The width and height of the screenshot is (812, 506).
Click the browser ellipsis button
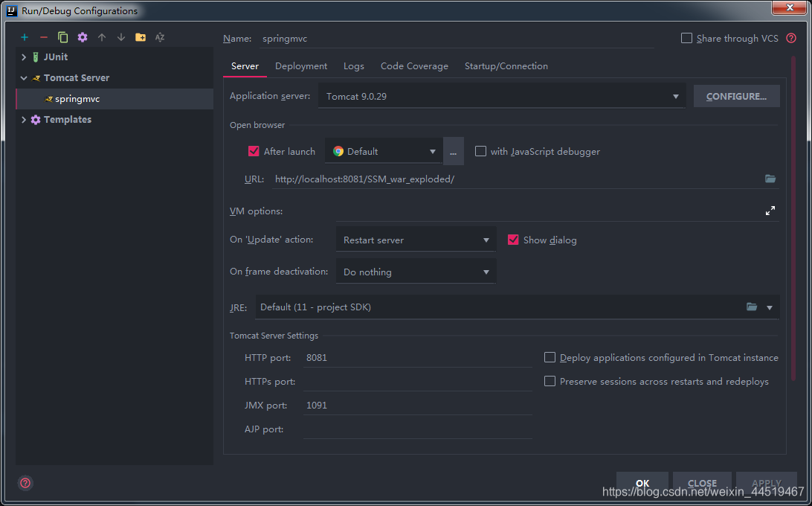453,152
